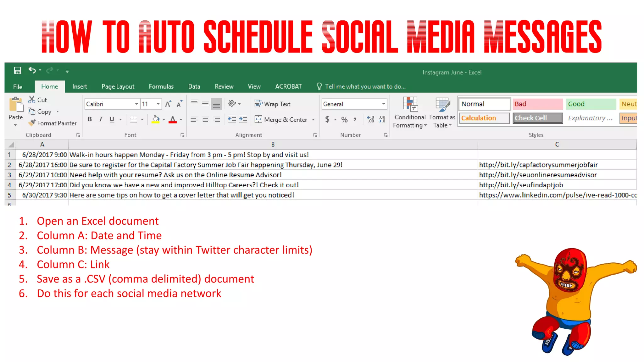Switch to the Data tab
The height and width of the screenshot is (362, 644).
point(194,86)
